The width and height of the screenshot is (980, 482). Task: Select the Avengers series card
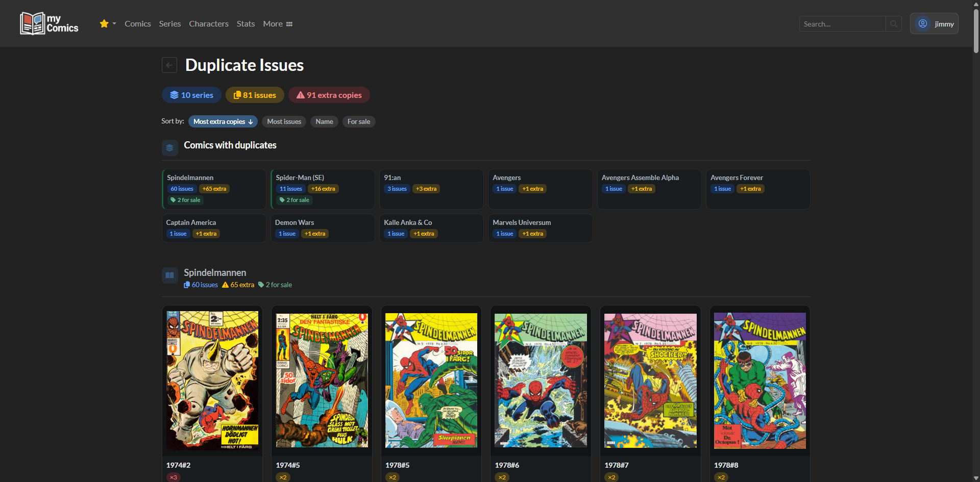click(541, 189)
